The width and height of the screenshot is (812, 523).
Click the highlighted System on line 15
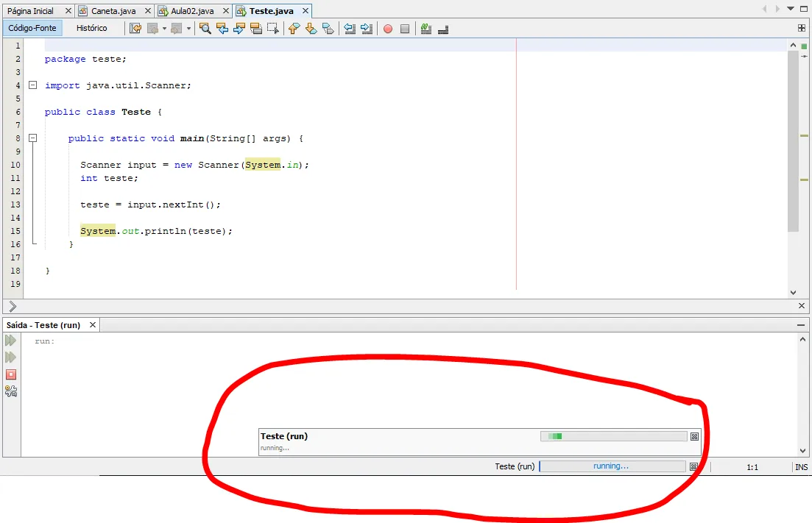coord(98,231)
